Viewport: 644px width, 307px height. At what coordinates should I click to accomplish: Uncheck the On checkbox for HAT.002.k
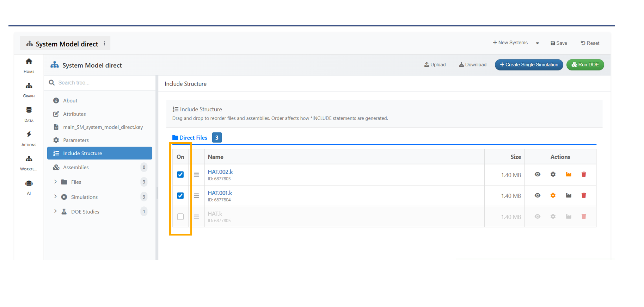[180, 175]
